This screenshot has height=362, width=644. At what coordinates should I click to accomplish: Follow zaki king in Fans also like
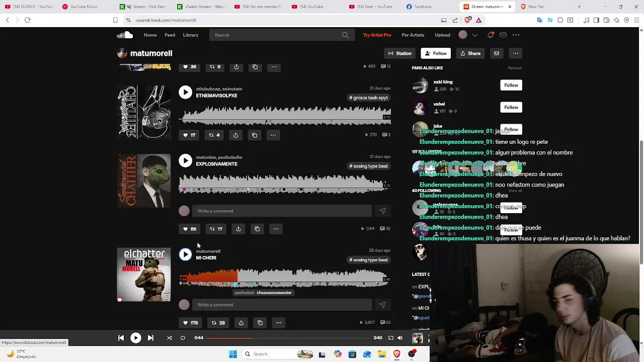click(x=511, y=85)
